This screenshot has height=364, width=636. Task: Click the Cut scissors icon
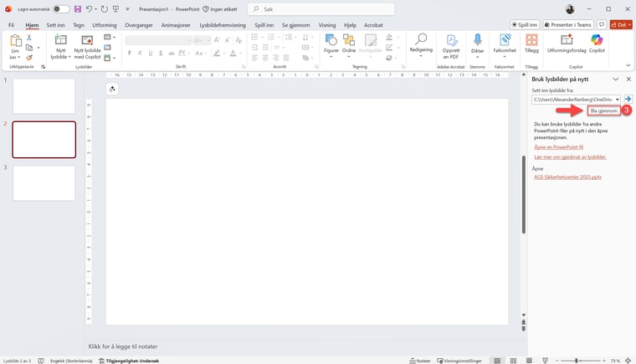point(29,38)
